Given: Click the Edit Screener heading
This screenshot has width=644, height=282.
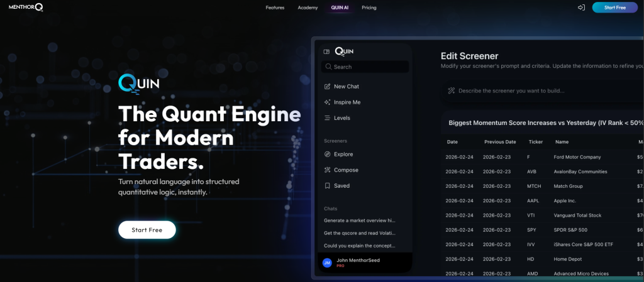Looking at the screenshot, I should [x=469, y=56].
